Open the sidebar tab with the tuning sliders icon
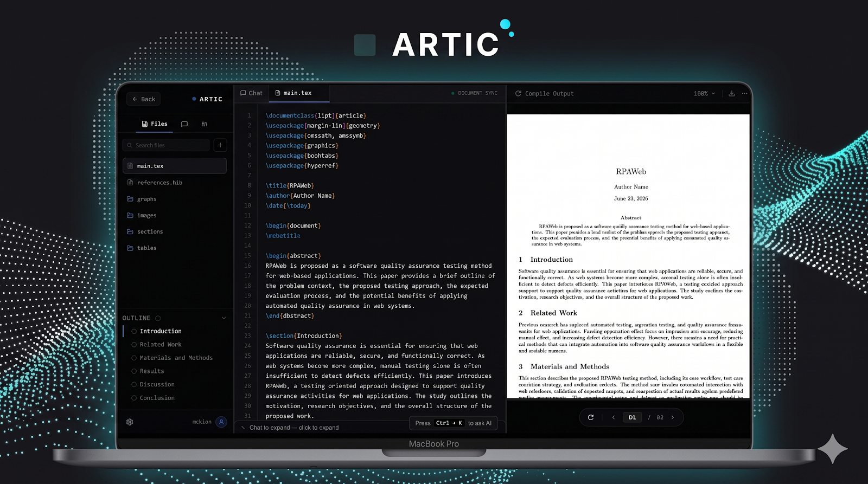Viewport: 868px width, 484px height. tap(205, 124)
